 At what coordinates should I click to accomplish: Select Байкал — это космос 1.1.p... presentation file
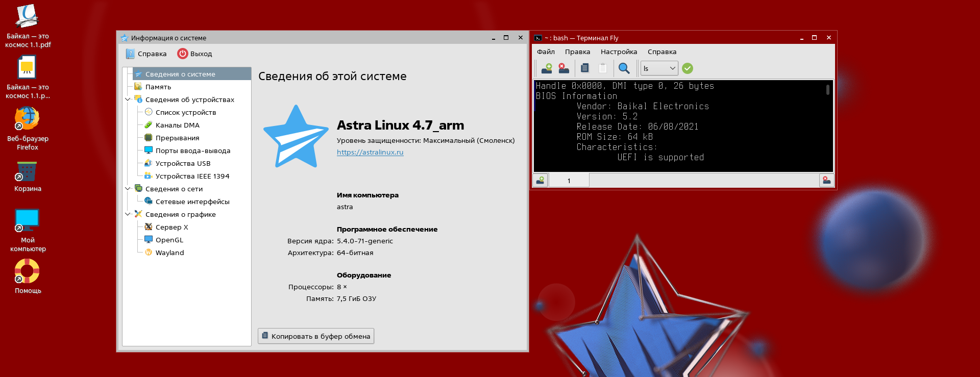[28, 78]
